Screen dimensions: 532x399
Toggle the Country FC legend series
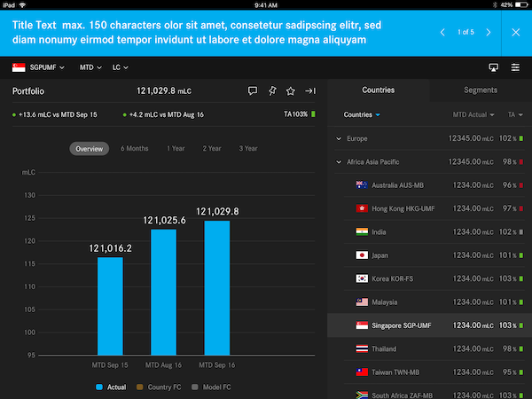[159, 387]
